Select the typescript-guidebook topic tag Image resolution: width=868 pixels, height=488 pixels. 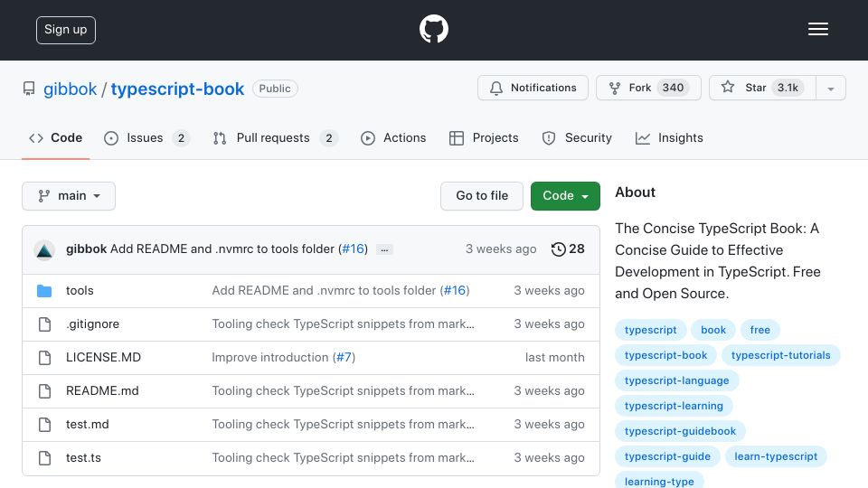[680, 431]
